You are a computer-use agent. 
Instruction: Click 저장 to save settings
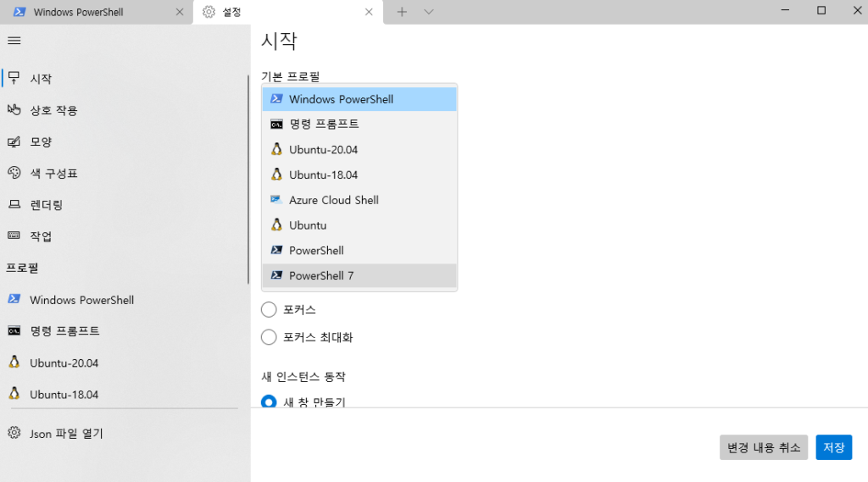(x=834, y=447)
